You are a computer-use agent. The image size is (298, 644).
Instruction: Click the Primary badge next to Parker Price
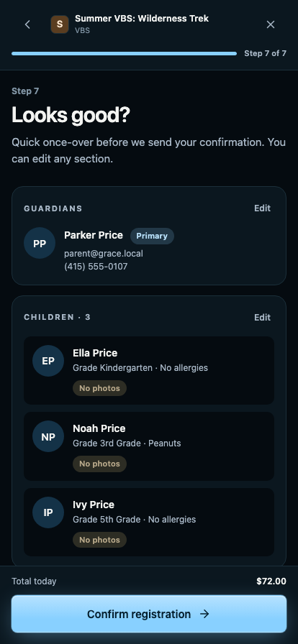pos(153,236)
